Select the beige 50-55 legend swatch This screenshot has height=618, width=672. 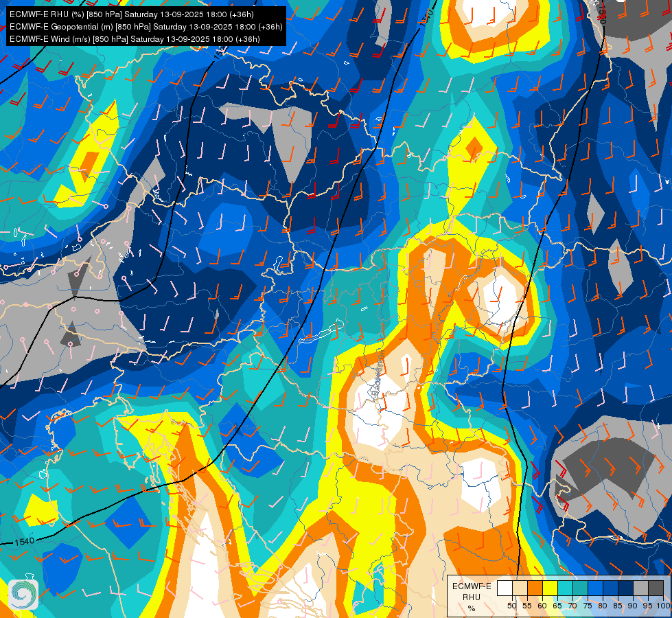pyautogui.click(x=520, y=588)
